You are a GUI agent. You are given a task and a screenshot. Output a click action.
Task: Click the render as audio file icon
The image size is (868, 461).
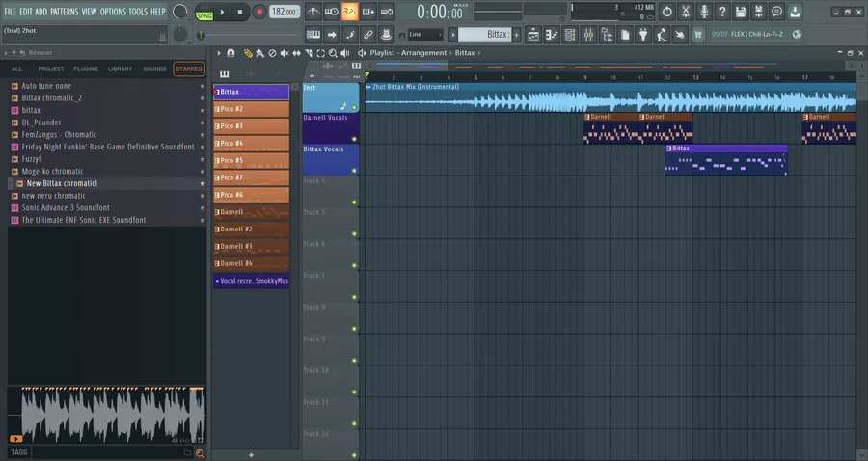coord(758,11)
